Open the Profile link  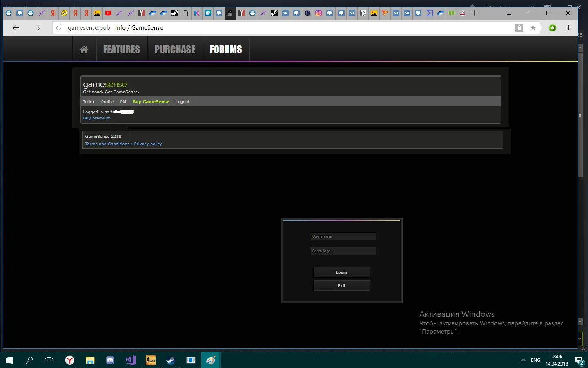[x=107, y=102]
